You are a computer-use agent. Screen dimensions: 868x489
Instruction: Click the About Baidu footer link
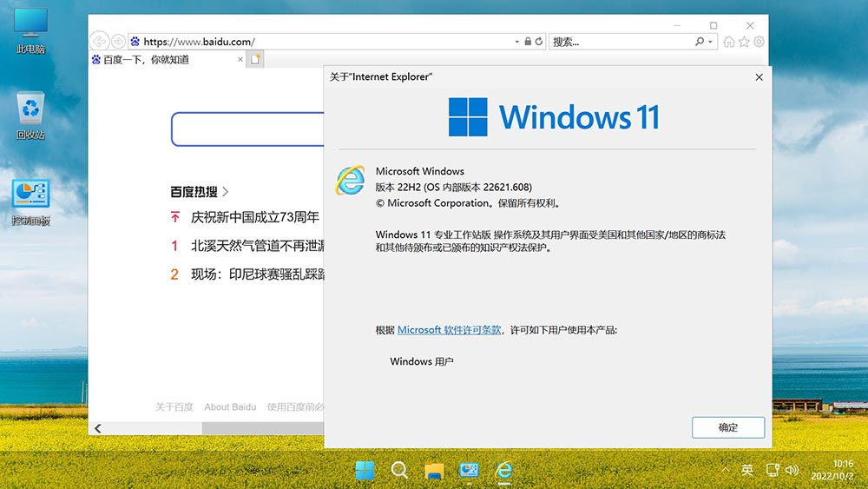[x=230, y=407]
